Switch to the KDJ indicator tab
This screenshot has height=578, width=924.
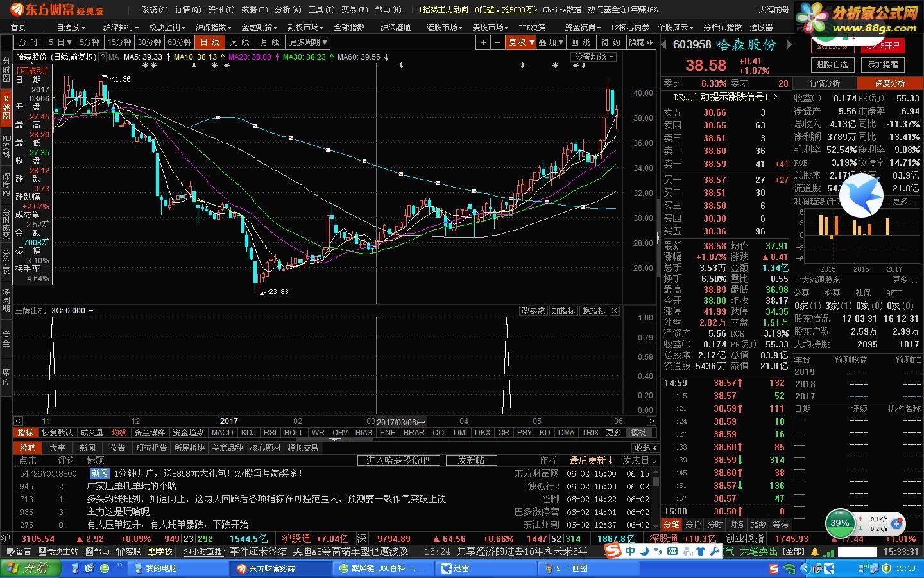tap(248, 433)
